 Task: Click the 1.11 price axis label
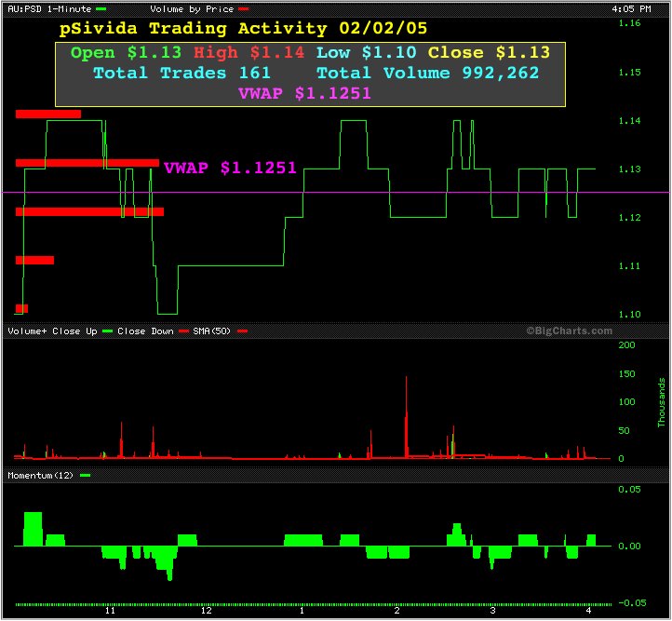629,266
